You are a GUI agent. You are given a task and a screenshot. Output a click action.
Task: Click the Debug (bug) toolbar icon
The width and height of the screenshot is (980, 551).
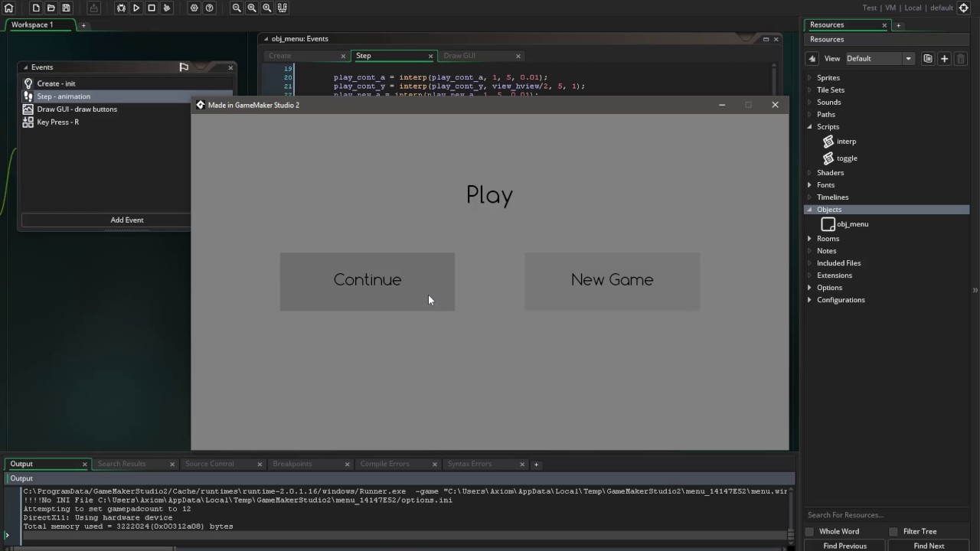click(121, 8)
